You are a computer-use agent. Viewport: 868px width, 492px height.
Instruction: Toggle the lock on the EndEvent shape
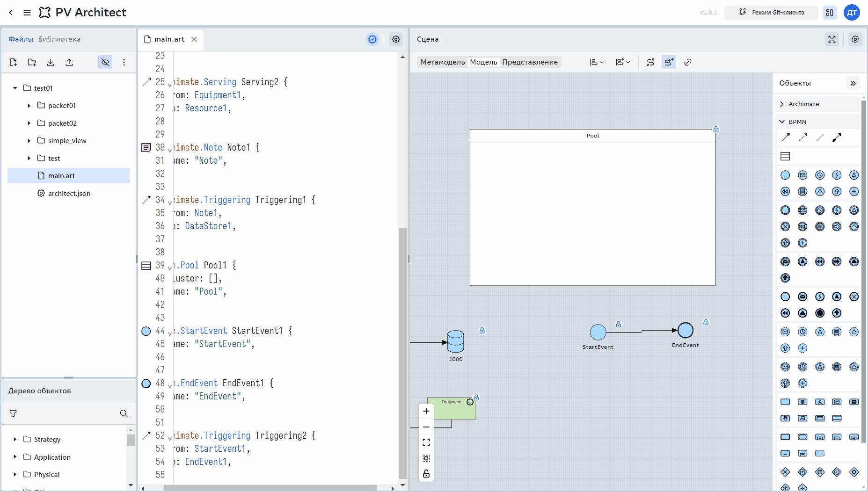coord(706,322)
